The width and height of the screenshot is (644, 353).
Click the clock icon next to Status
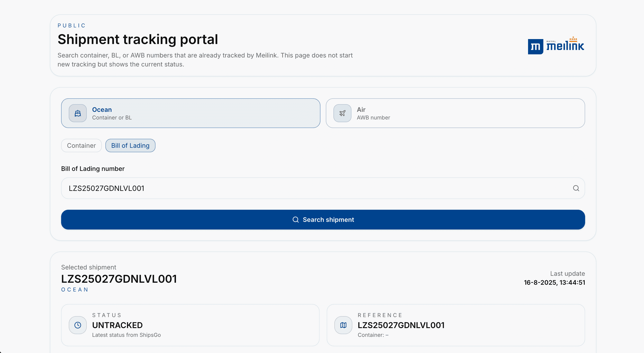(78, 325)
